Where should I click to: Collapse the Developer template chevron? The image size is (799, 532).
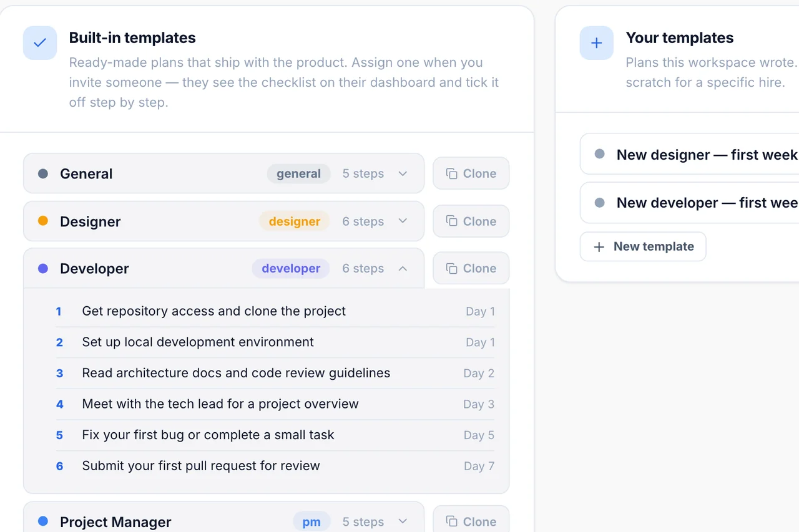403,268
